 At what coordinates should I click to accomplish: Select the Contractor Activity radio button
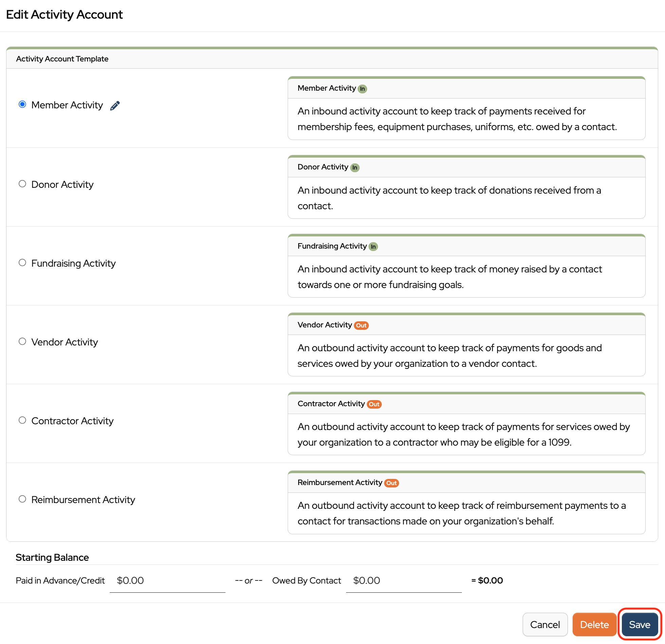22,420
